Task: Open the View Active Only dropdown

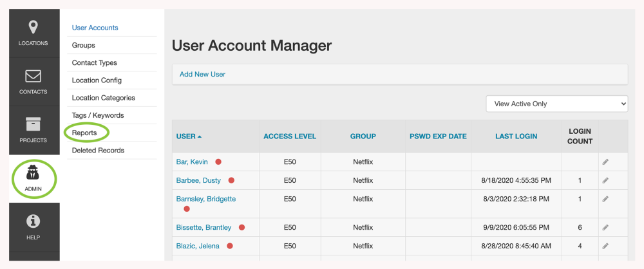Action: click(556, 104)
